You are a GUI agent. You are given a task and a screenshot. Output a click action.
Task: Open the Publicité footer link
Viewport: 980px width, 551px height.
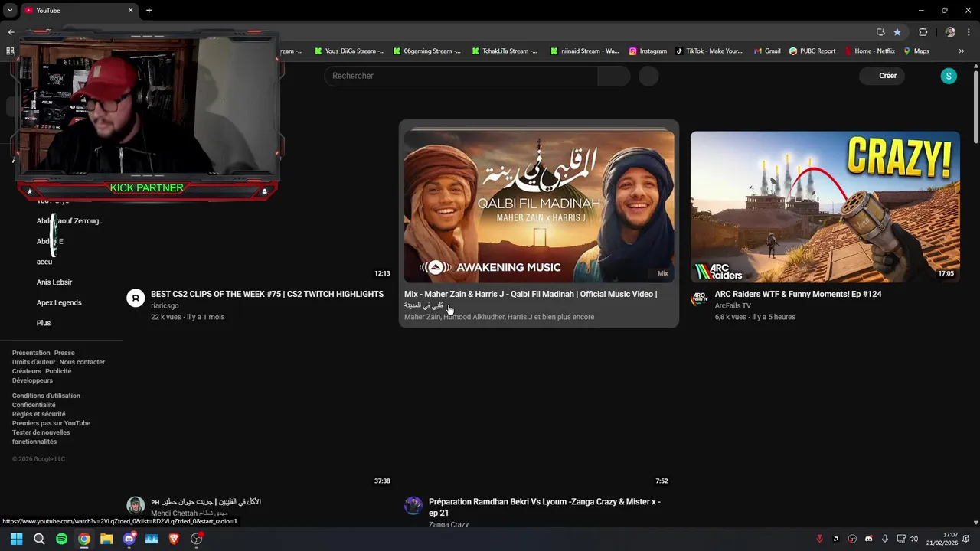[x=58, y=371]
